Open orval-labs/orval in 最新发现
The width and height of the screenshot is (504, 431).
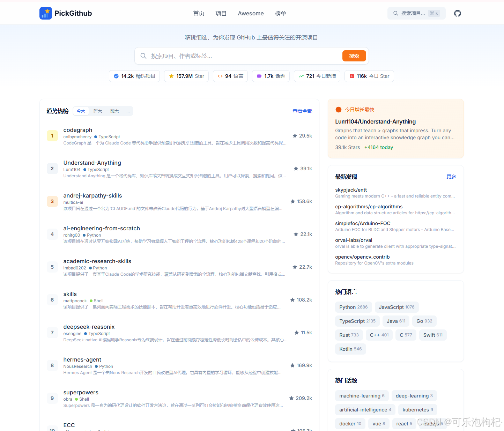tap(354, 240)
